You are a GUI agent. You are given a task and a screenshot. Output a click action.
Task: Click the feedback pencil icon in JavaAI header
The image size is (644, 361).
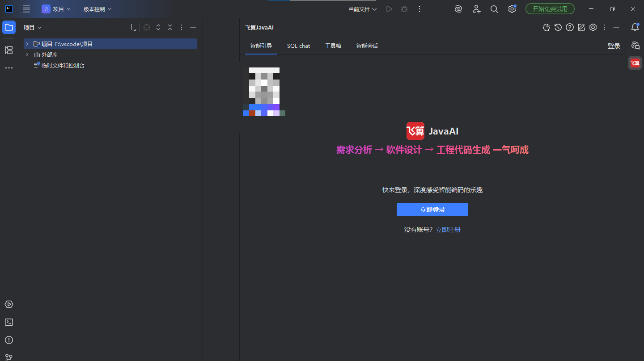click(x=581, y=27)
